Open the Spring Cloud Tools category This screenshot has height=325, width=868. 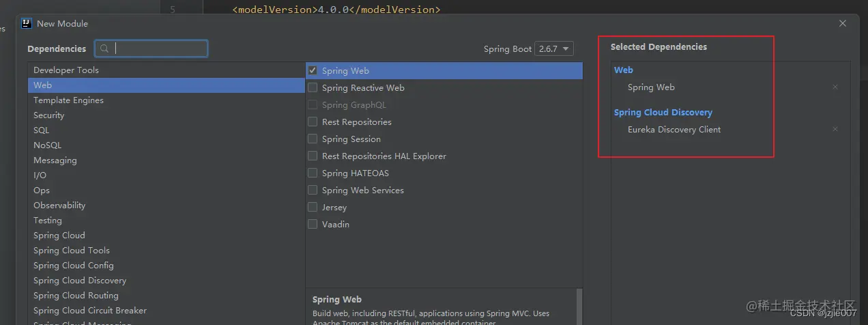[x=167, y=251]
